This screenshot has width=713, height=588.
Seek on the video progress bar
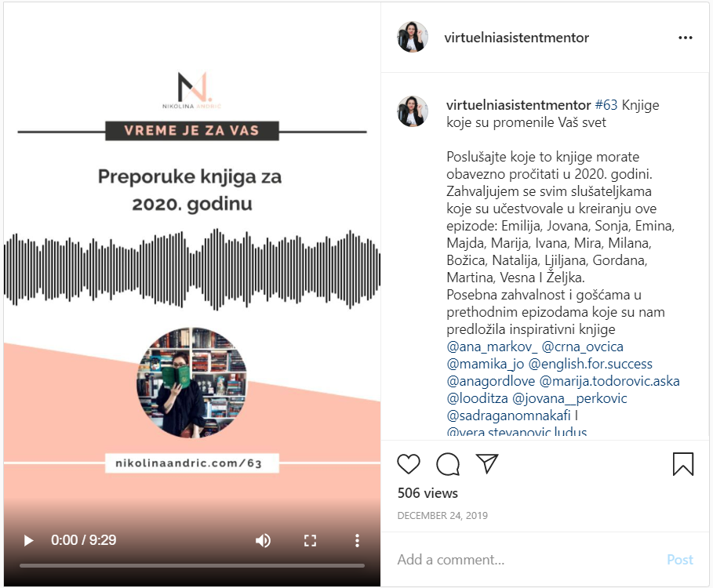click(192, 566)
